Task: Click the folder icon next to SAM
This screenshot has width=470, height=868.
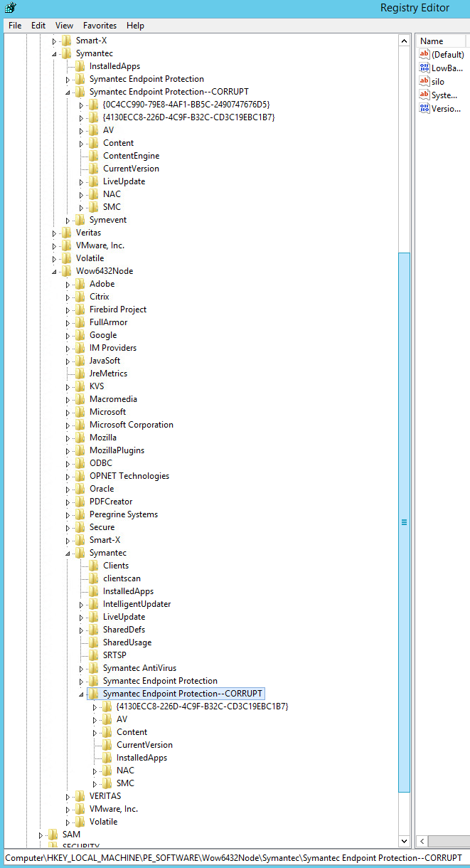Action: click(53, 835)
